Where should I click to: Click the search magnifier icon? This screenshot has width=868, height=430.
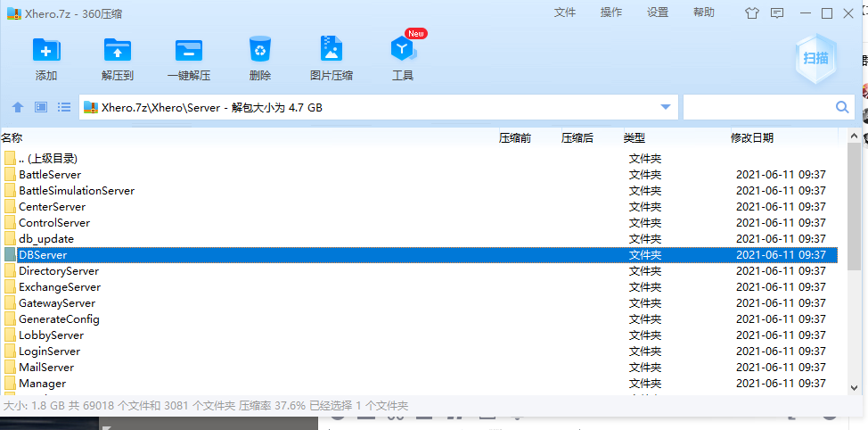(842, 107)
